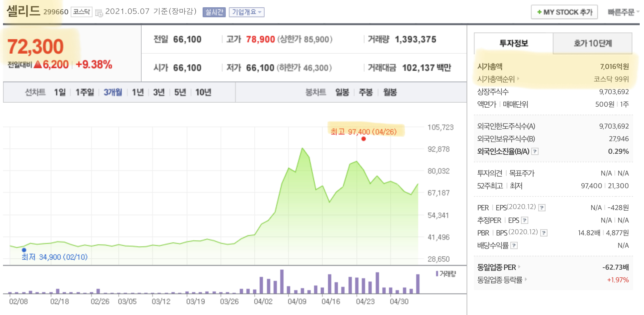Click the +1.97% industry change value
The width and height of the screenshot is (644, 315).
pos(618,280)
